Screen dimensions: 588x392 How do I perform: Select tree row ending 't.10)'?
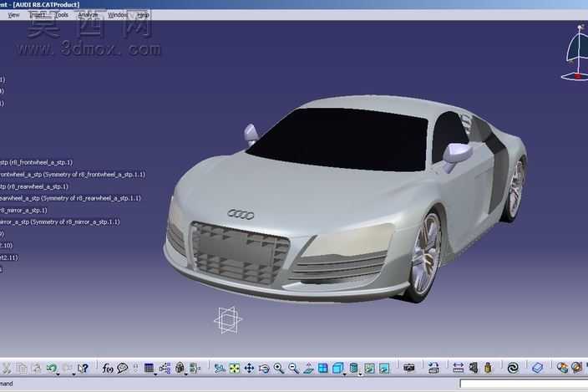coord(7,246)
